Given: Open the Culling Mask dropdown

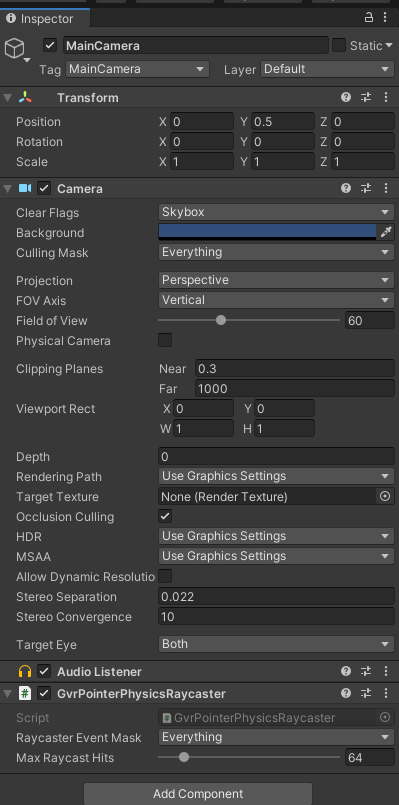Looking at the screenshot, I should 276,252.
